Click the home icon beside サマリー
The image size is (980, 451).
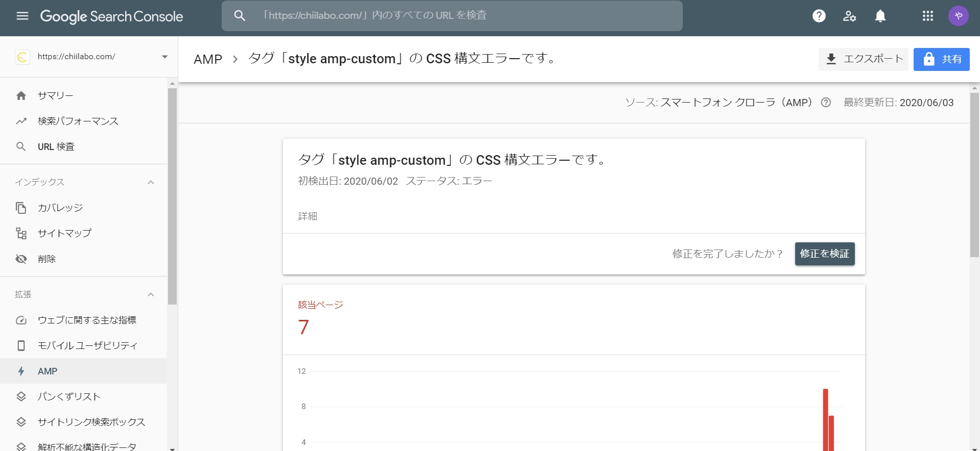[x=21, y=95]
